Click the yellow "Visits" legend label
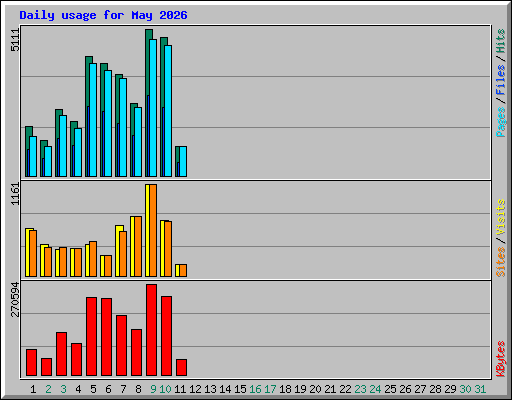This screenshot has height=400, width=512. click(501, 217)
